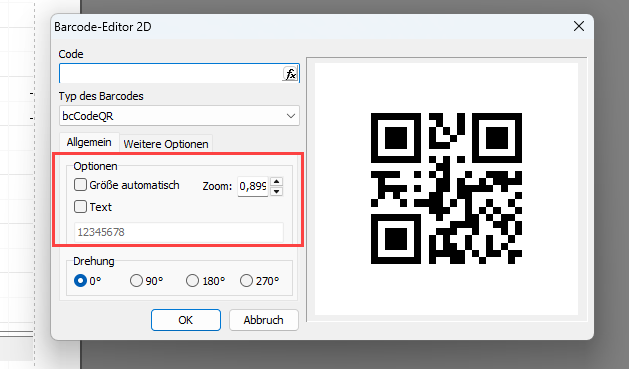Select the 270° rotation option

click(246, 281)
